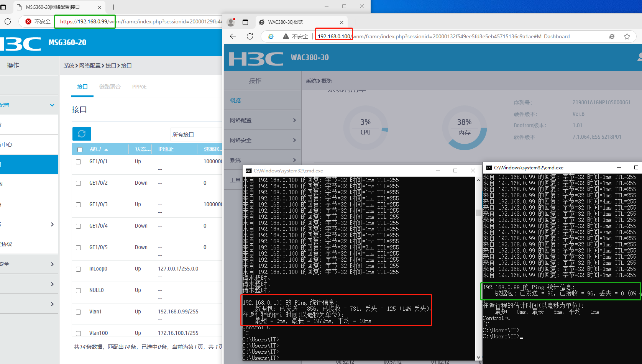Viewport: 642px width, 364px height.
Task: Add the WAC380-30 page to favorites
Action: pos(627,36)
